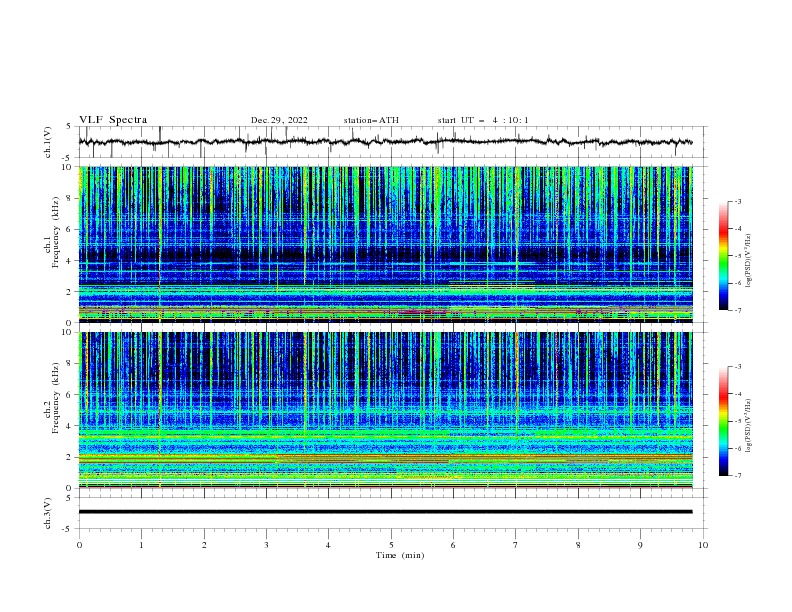Click the ch.1 frequency axis '6' tick label
Viewport: 792px width, 612px height.
coord(69,230)
